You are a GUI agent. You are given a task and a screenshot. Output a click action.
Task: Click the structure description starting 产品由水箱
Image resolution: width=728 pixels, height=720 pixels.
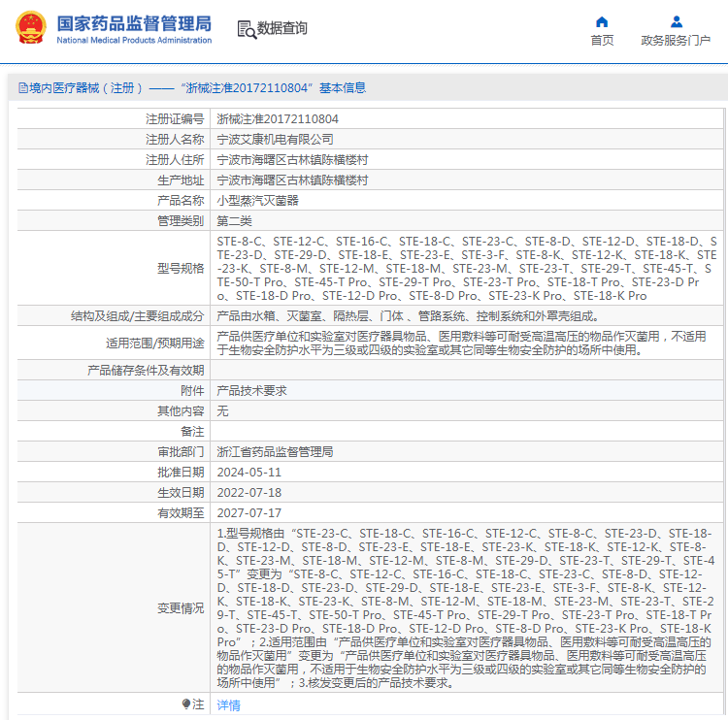coord(408,316)
